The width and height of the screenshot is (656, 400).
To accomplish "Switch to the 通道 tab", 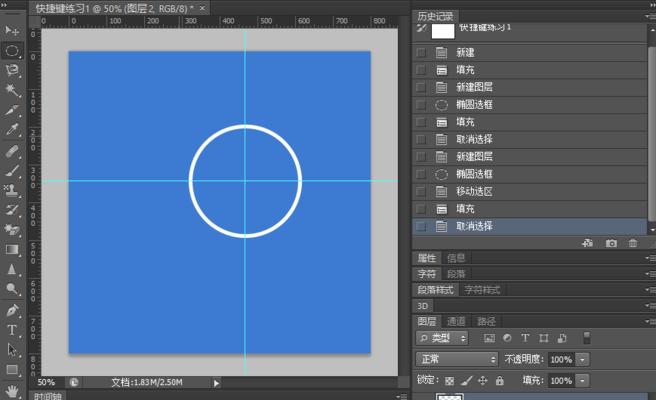I will pyautogui.click(x=456, y=321).
